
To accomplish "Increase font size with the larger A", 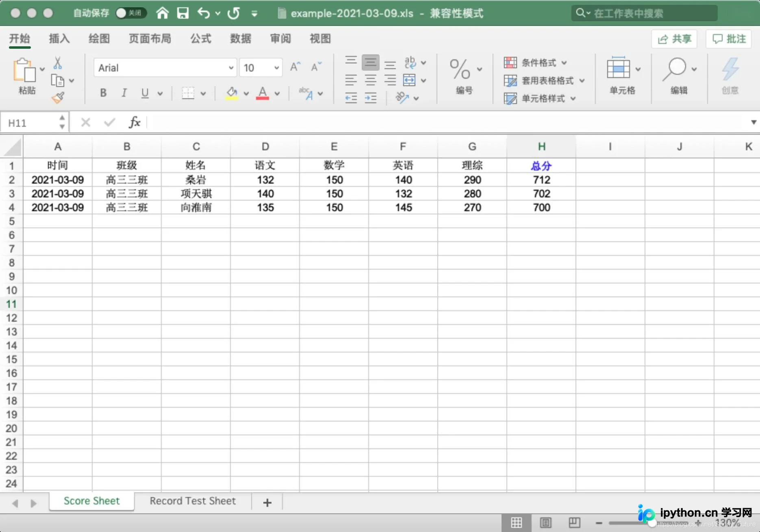I will 295,67.
